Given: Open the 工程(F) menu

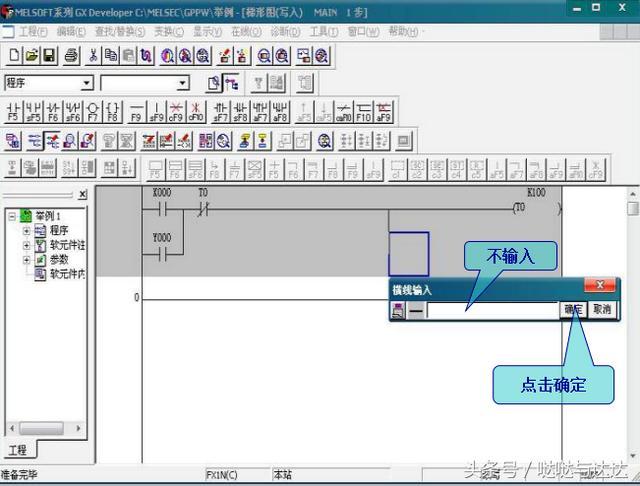Looking at the screenshot, I should (x=33, y=32).
